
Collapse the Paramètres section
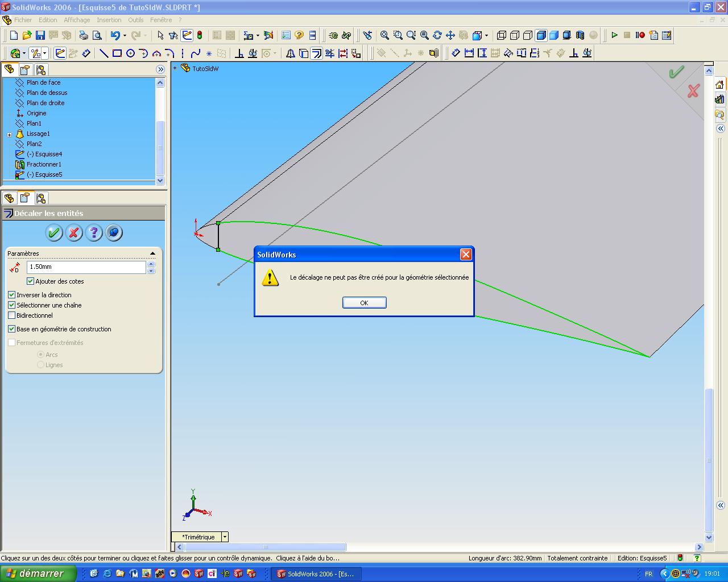click(x=152, y=253)
